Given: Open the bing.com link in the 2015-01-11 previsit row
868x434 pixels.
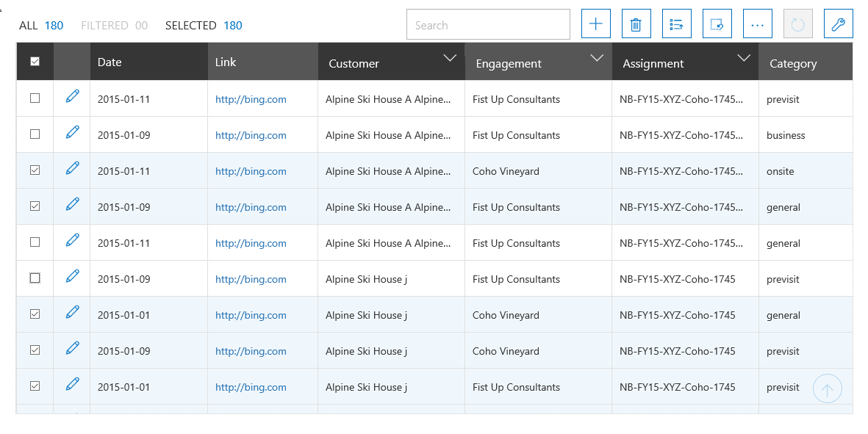Looking at the screenshot, I should [x=251, y=100].
